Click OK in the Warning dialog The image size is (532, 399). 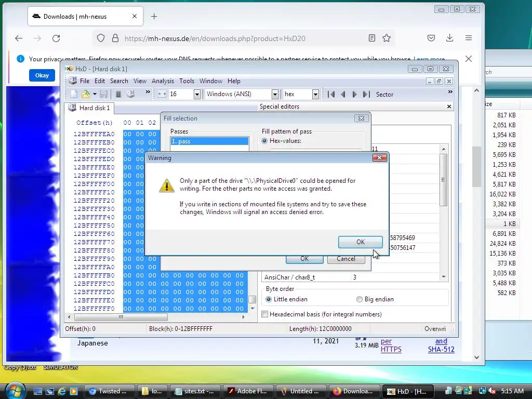[x=361, y=242]
